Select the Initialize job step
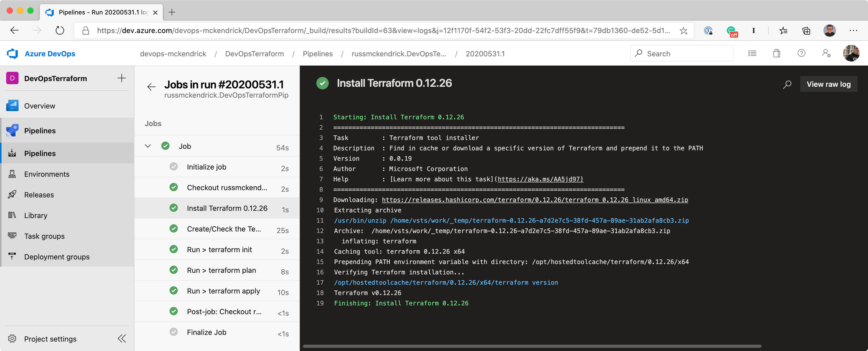868x351 pixels. pyautogui.click(x=217, y=167)
